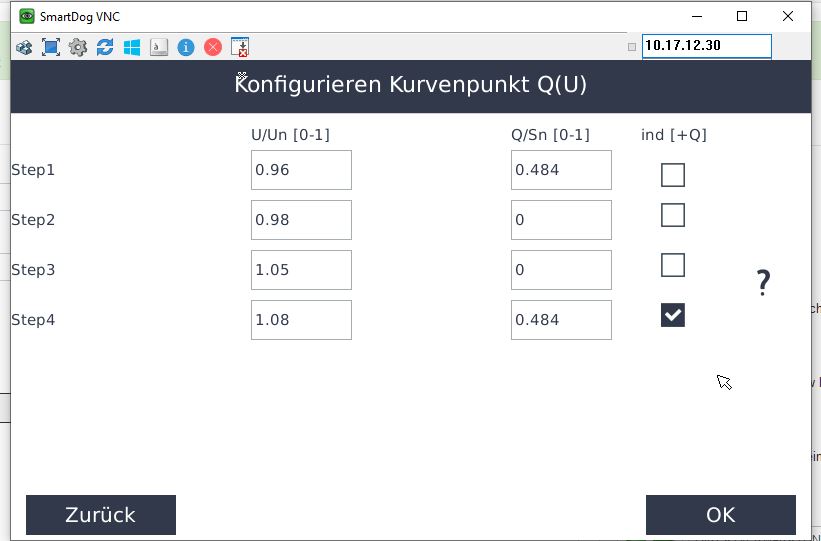The height and width of the screenshot is (541, 821).
Task: Toggle full screen mode icon
Action: click(x=51, y=47)
